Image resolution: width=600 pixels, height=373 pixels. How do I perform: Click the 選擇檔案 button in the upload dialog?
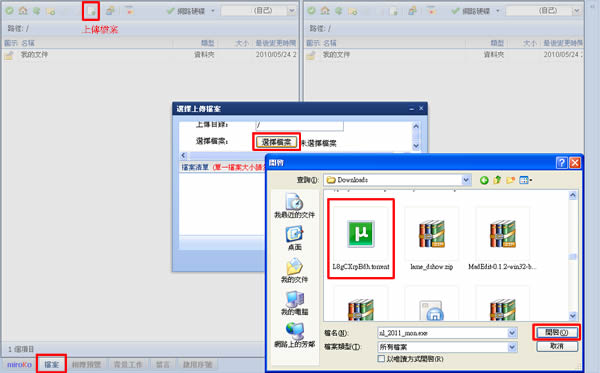tap(276, 142)
